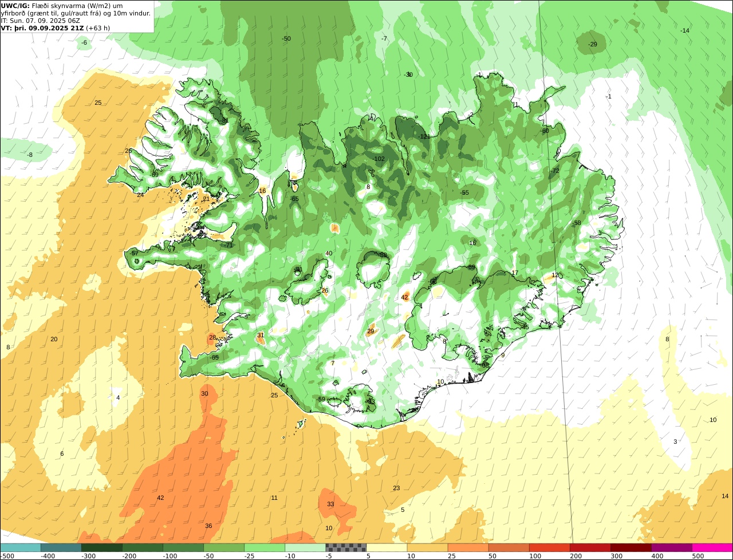Click the map value '12' in southeast Iceland

pyautogui.click(x=555, y=275)
